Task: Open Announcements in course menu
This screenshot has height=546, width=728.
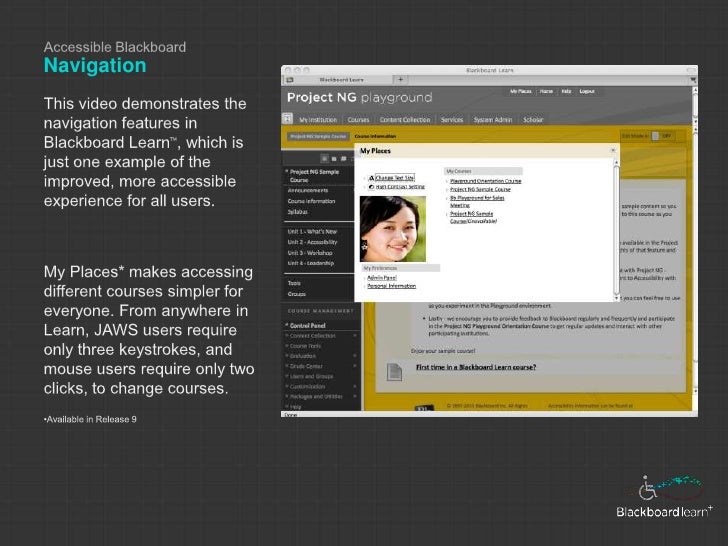Action: [x=307, y=190]
